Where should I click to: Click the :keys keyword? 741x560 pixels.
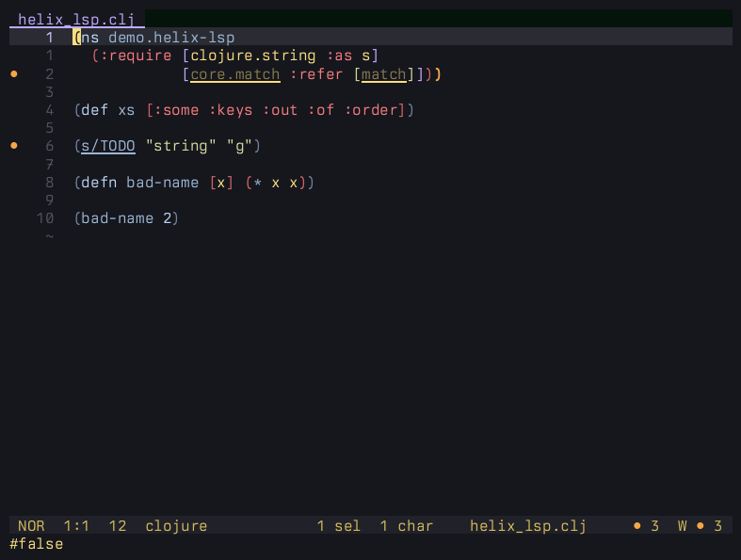click(231, 110)
